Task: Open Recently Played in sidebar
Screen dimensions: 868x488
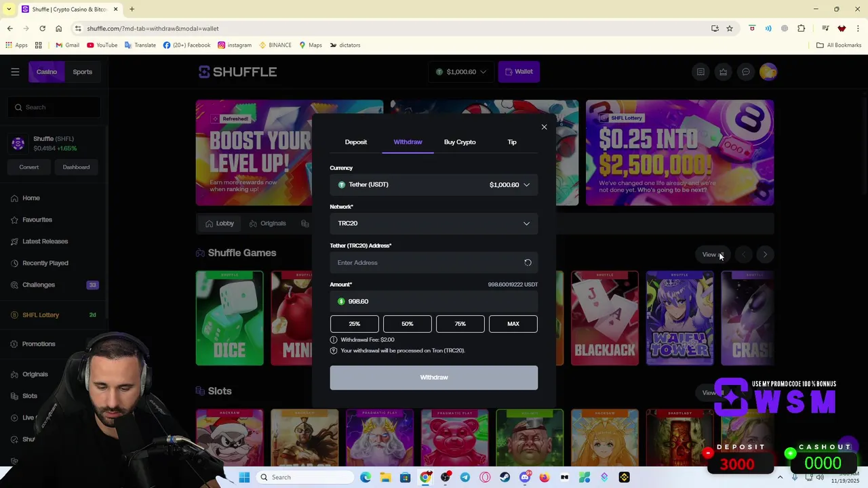Action: pos(45,263)
